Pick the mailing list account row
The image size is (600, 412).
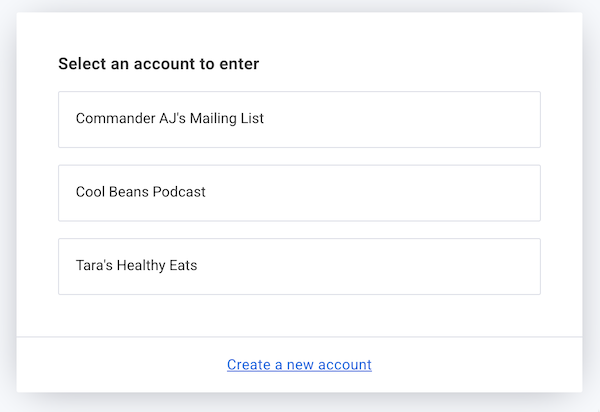coord(299,119)
